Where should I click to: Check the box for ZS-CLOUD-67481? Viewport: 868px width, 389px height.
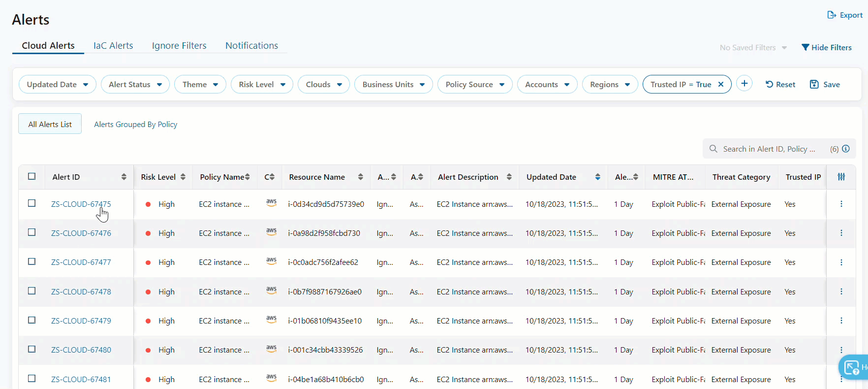pos(32,378)
